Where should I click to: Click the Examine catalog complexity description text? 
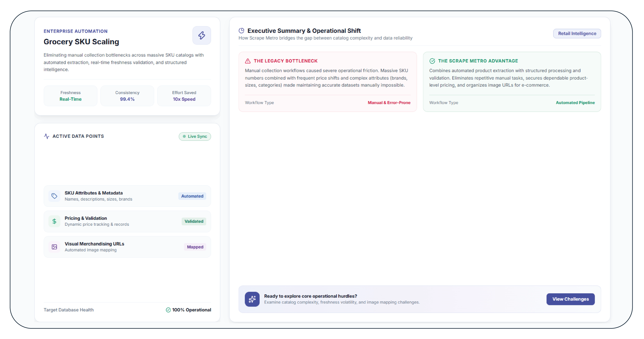342,302
